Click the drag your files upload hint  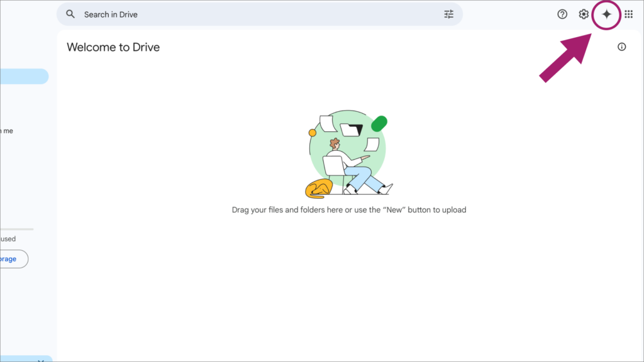tap(349, 210)
